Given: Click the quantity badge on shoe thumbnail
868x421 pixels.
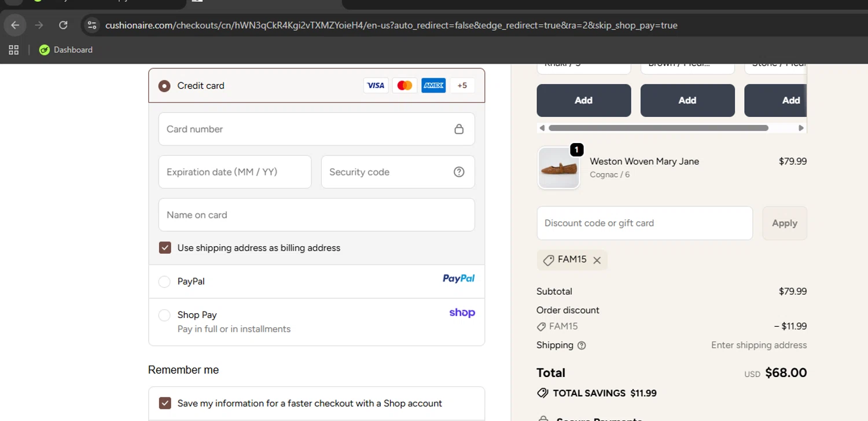Looking at the screenshot, I should [576, 150].
